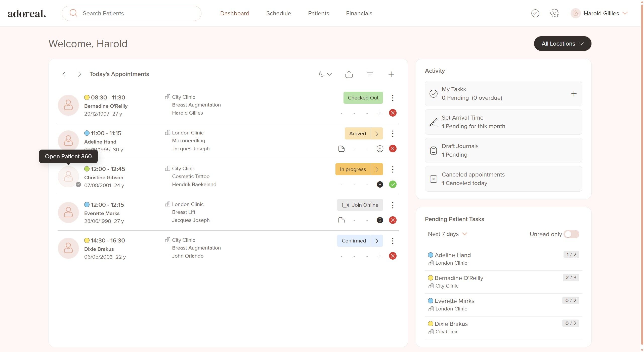The width and height of the screenshot is (644, 352).
Task: Add new appointment with plus icon
Action: tap(391, 74)
